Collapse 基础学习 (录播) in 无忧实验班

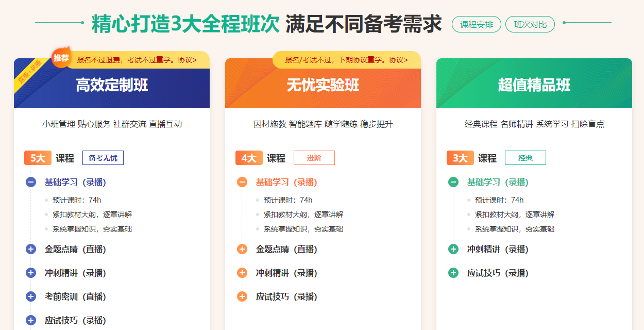[x=241, y=182]
